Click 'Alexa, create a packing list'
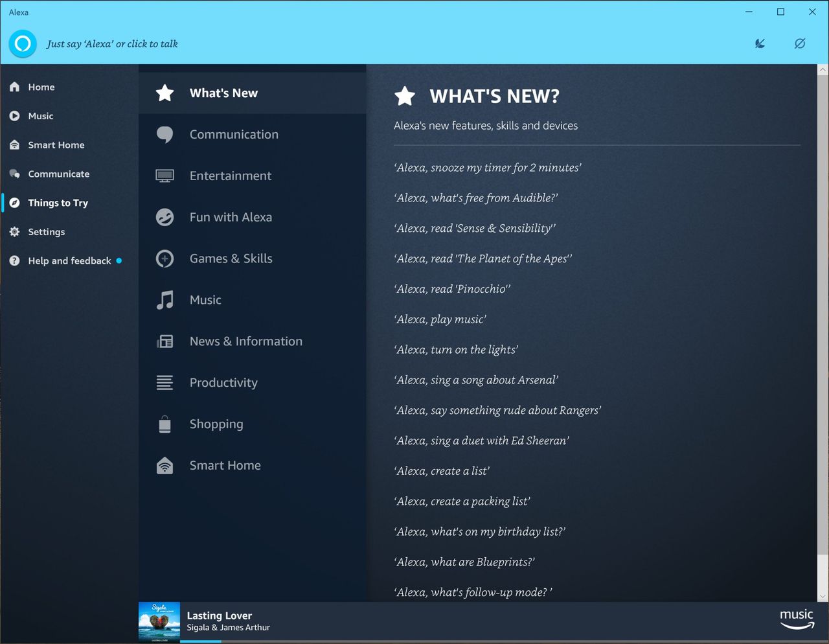Viewport: 829px width, 644px height. click(x=462, y=501)
